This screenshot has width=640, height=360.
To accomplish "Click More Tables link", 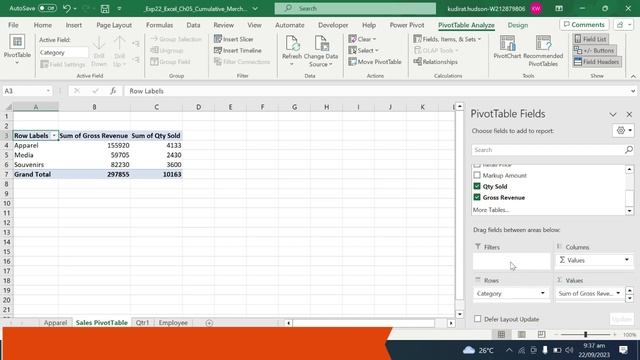I will 490,210.
